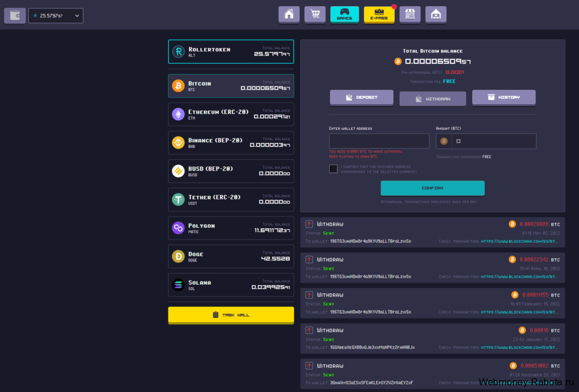Open the shopping cart store icon
The image size is (579, 392).
point(315,15)
